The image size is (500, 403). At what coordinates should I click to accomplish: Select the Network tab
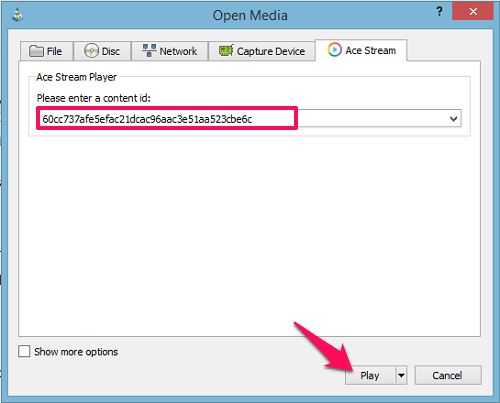pyautogui.click(x=170, y=51)
